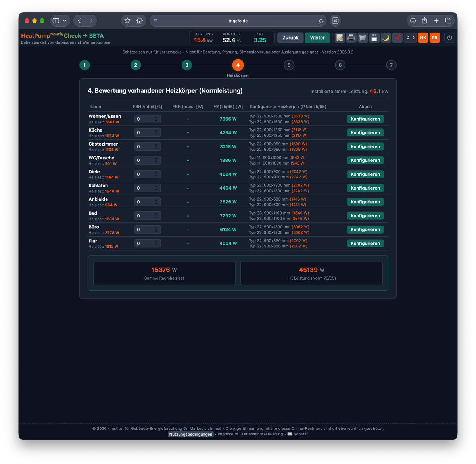This screenshot has height=464, width=476.
Task: Click the red pushpin icon
Action: 397,38
